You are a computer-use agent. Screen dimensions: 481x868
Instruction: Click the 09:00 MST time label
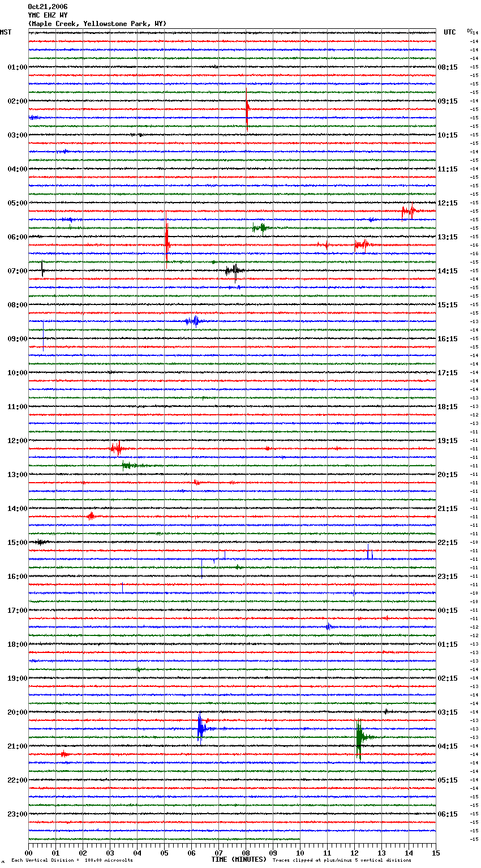point(18,339)
